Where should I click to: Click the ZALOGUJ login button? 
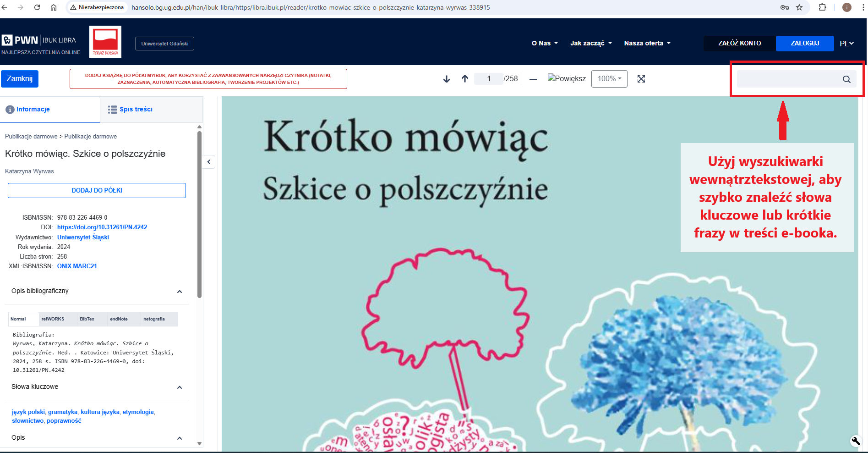click(x=805, y=43)
